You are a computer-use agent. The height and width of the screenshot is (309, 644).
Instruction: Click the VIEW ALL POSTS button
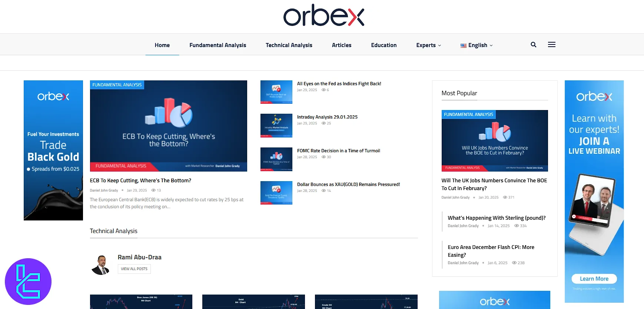(x=134, y=269)
